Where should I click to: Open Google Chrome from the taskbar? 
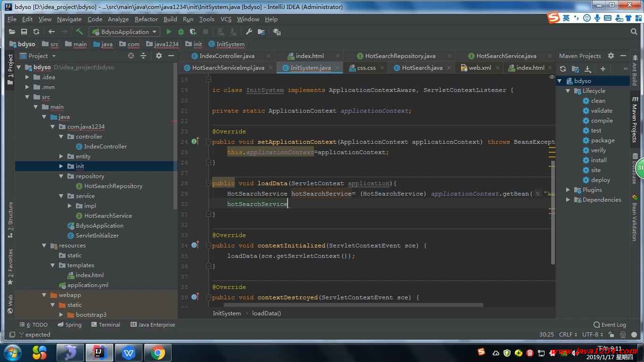(158, 353)
